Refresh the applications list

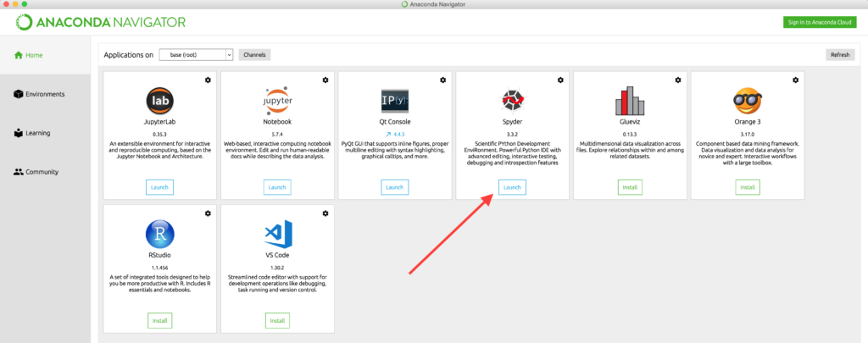click(840, 55)
